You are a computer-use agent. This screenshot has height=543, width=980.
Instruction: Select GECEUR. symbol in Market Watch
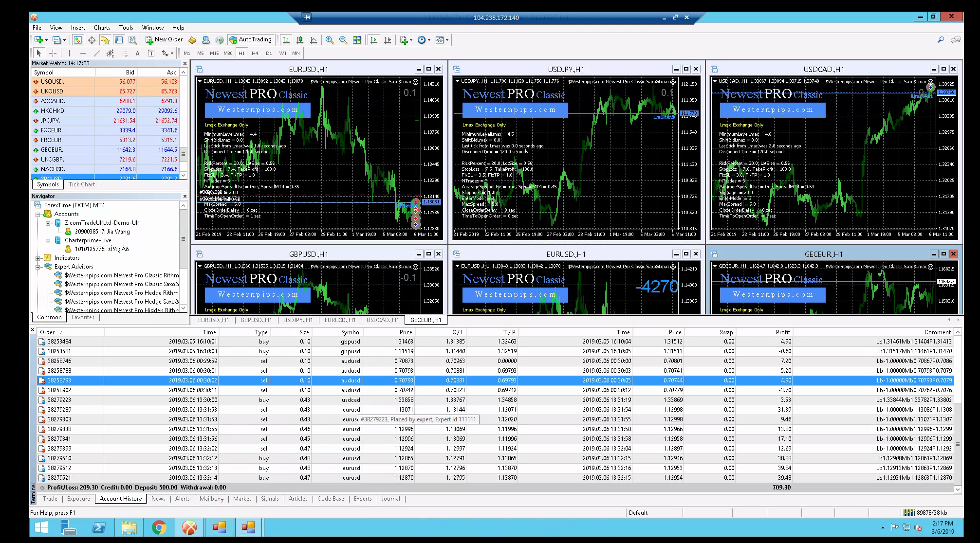(x=105, y=150)
